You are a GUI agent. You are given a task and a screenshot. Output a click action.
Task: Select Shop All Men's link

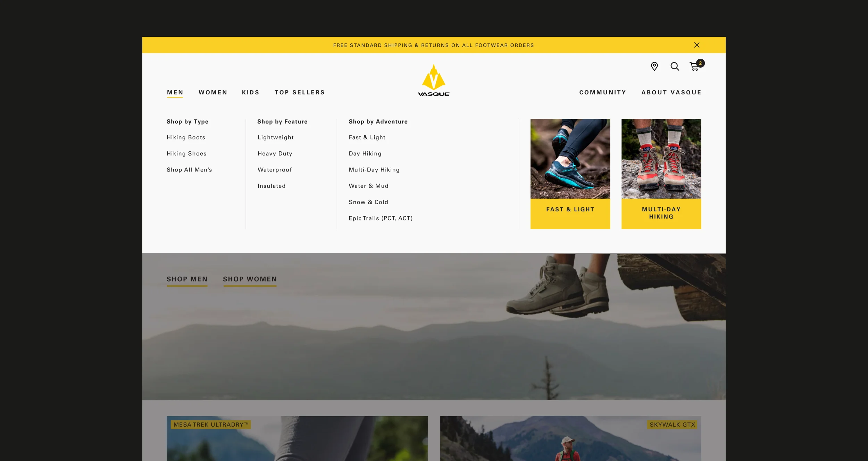tap(189, 170)
